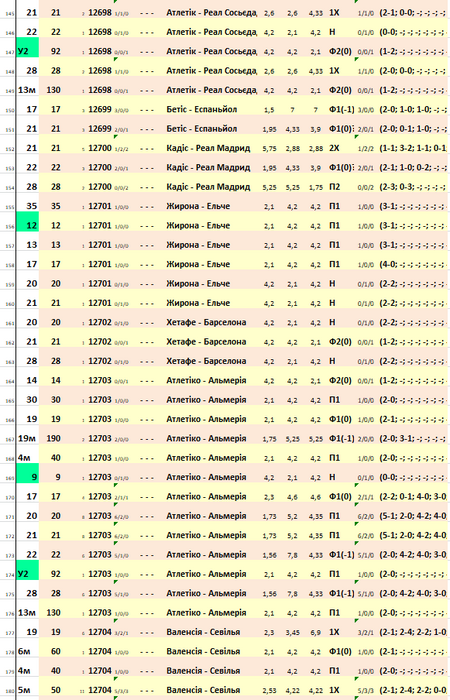Image resolution: width=450 pixels, height=700 pixels.
Task: Select row header 161
Action: coord(9,323)
